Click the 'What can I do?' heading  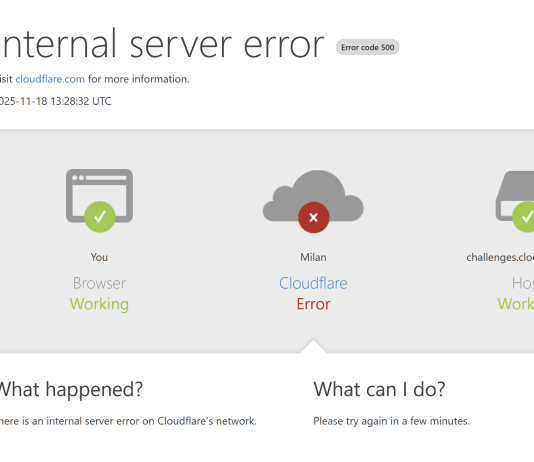coord(379,389)
